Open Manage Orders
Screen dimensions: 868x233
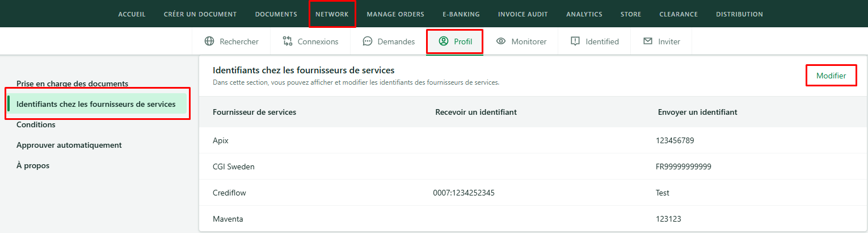395,14
